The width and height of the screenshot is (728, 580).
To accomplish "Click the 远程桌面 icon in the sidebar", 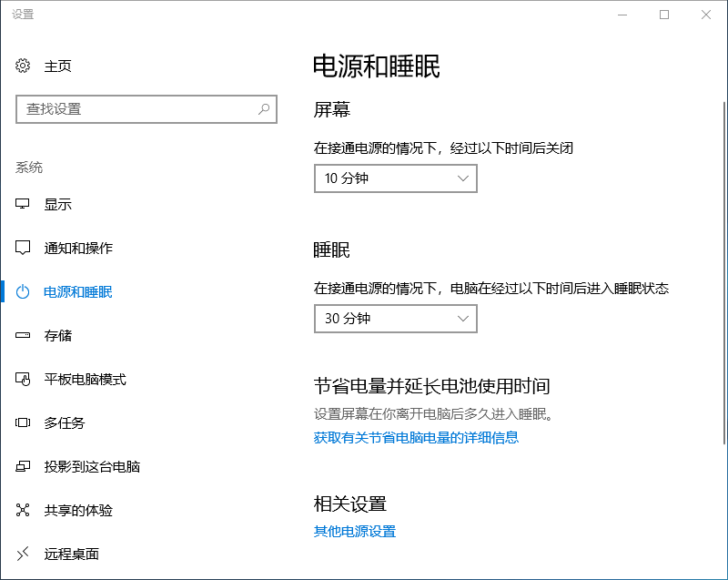I will click(24, 554).
